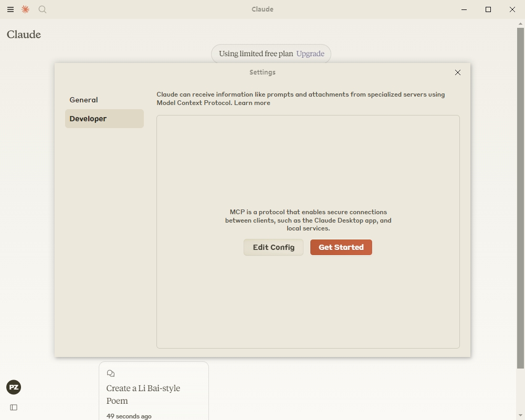Image resolution: width=525 pixels, height=420 pixels.
Task: Close the Settings dialog with the X
Action: pyautogui.click(x=457, y=72)
